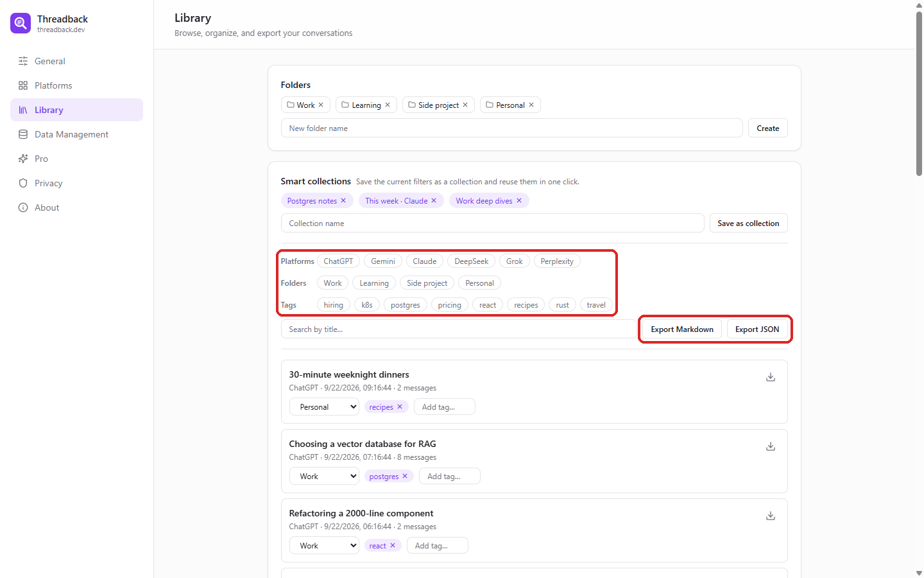
Task: Click the Search by title field
Action: [x=459, y=329]
